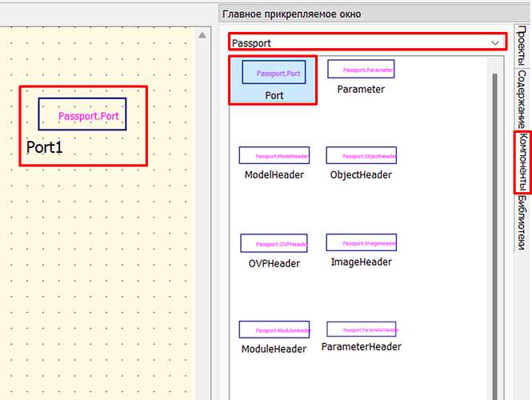Viewport: 532px width, 400px height.
Task: Pick the ModelHeader component icon
Action: (x=274, y=155)
